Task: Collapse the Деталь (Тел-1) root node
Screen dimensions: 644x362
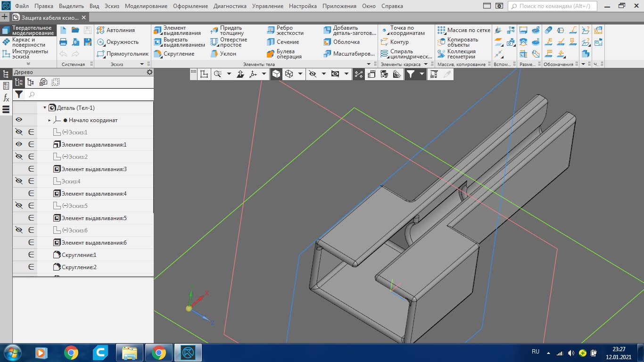Action: pos(45,108)
